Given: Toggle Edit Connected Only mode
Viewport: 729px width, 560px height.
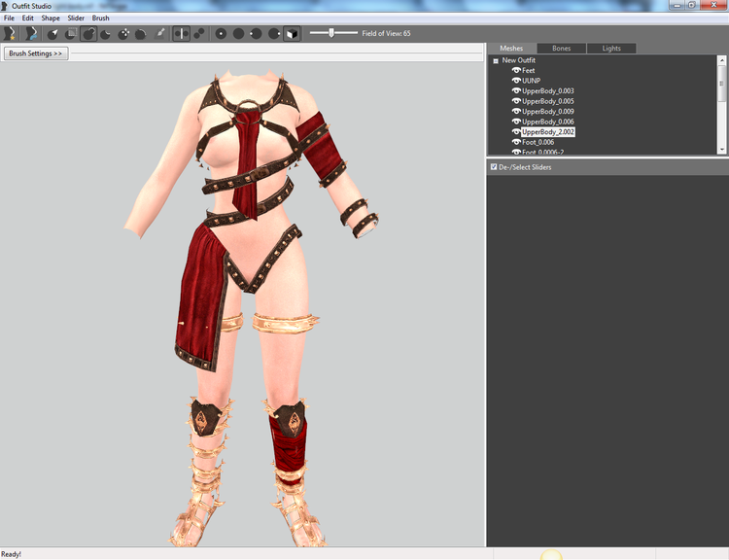Looking at the screenshot, I should click(199, 33).
